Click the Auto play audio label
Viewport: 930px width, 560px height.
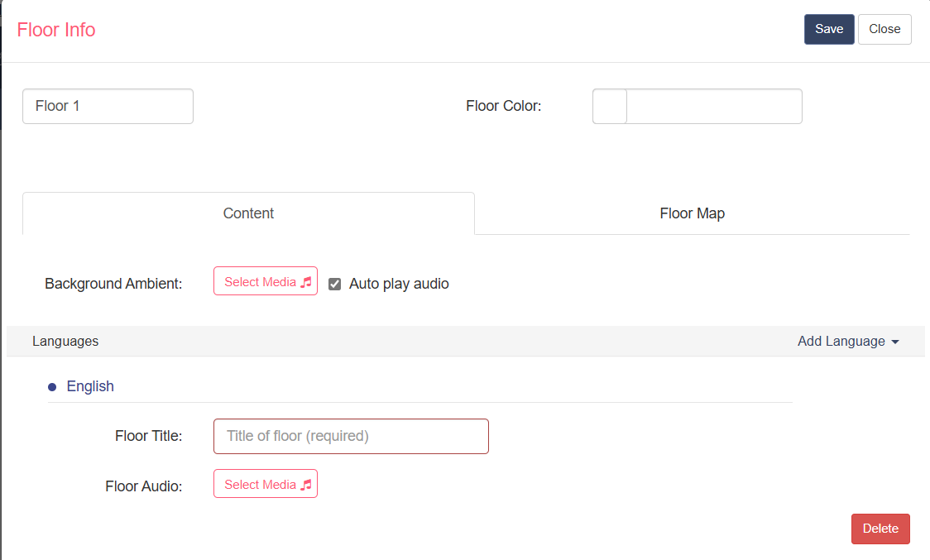(399, 285)
